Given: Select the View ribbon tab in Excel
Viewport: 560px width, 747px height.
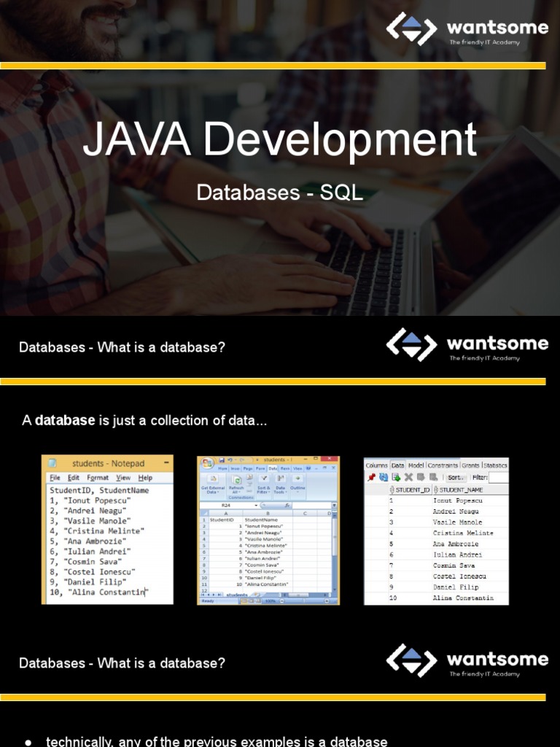Looking at the screenshot, I should click(297, 468).
